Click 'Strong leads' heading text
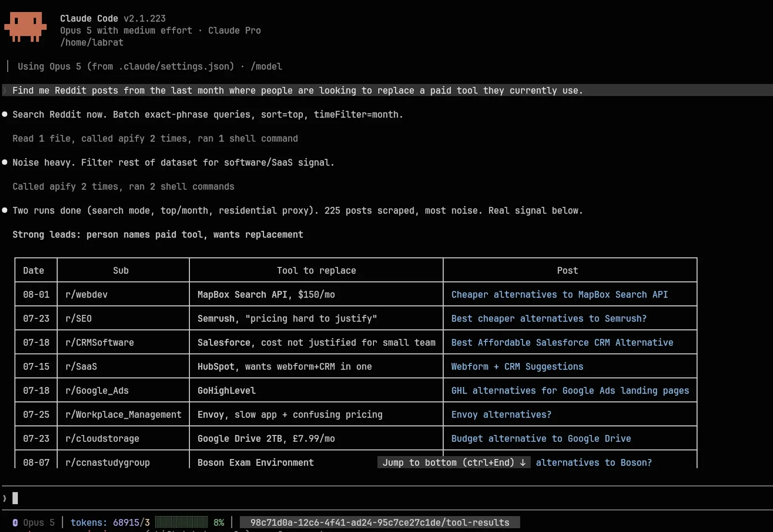This screenshot has height=532, width=773. (158, 235)
